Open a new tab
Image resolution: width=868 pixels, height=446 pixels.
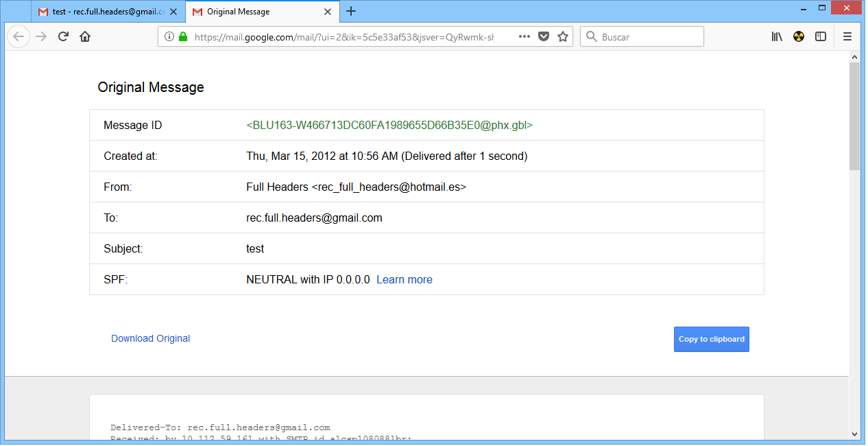pos(351,11)
